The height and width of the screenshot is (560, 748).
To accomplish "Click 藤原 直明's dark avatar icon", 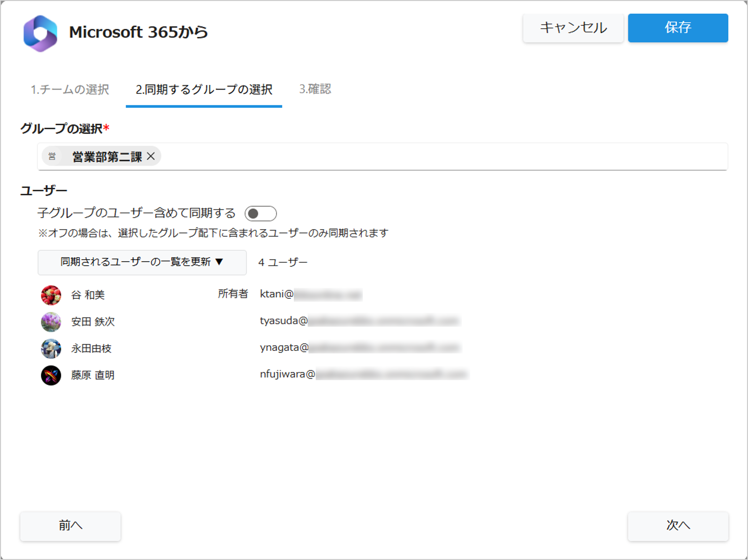I will pyautogui.click(x=51, y=375).
